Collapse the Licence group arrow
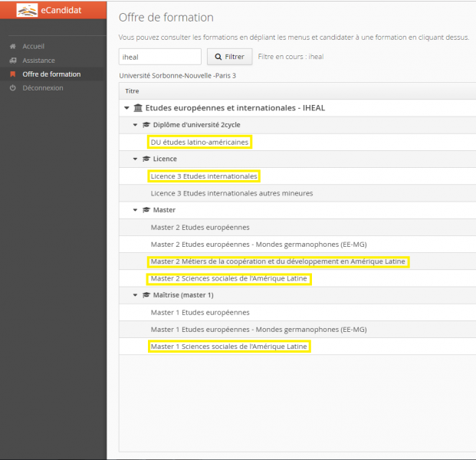 tap(136, 159)
